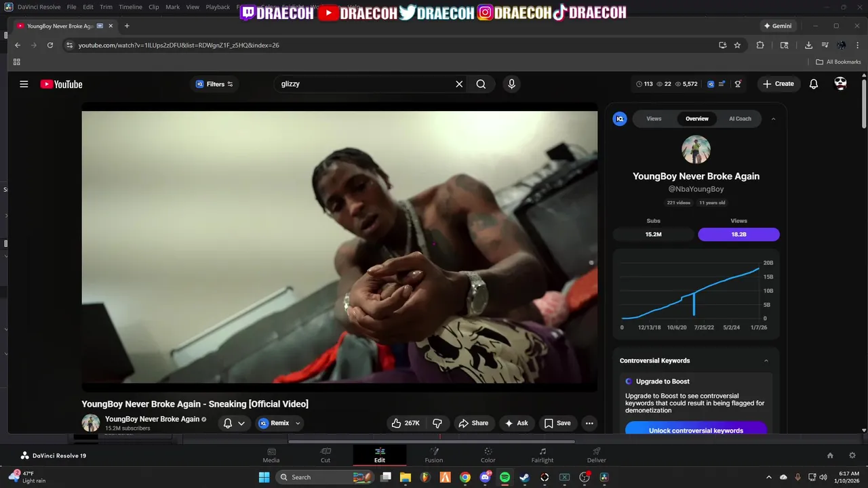Click the vidIQ logo in side panel
This screenshot has width=868, height=488.
[620, 119]
